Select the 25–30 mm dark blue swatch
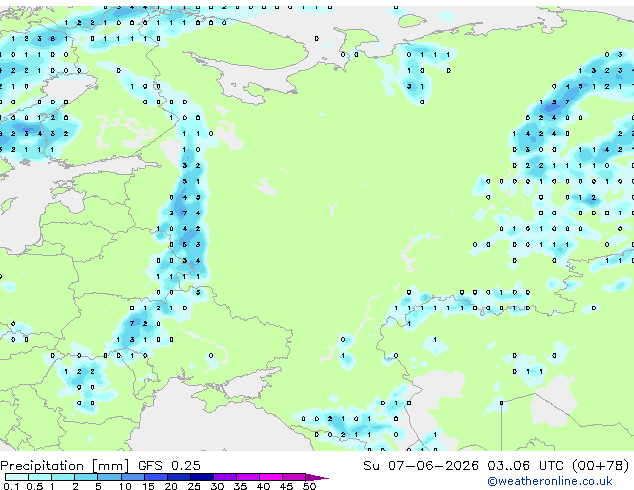 point(202,477)
